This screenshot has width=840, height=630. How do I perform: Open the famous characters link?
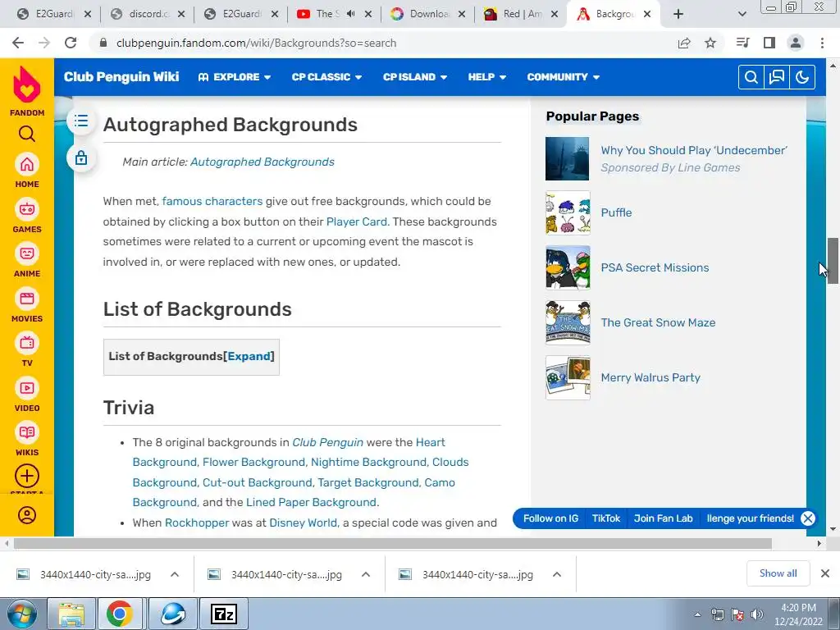click(212, 202)
